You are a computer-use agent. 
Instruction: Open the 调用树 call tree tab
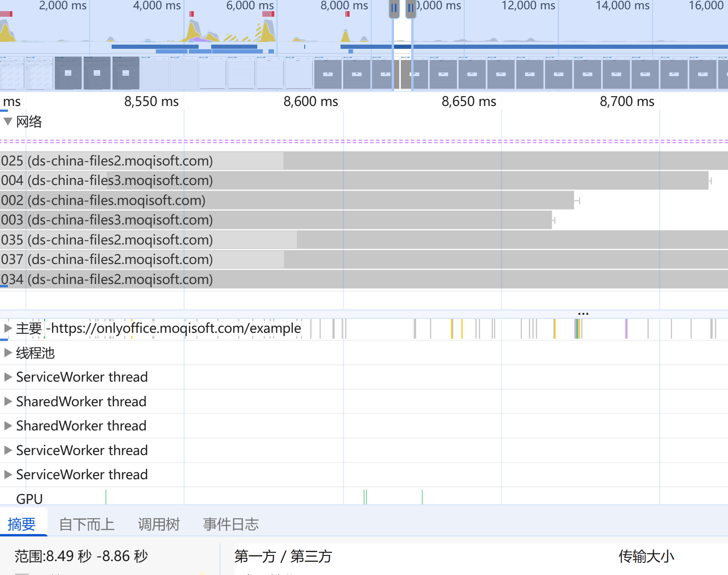pos(159,524)
